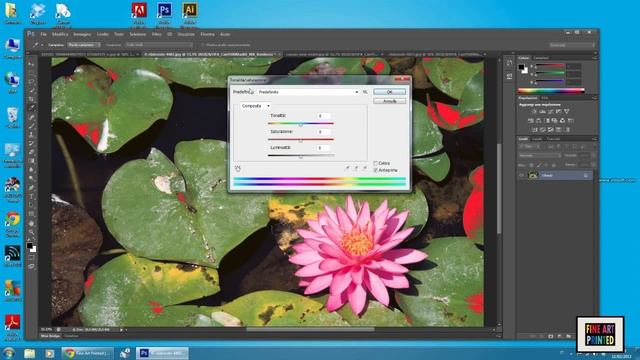Open the collapsed History panel icon
Viewport: 640px width, 360px height.
point(509,63)
